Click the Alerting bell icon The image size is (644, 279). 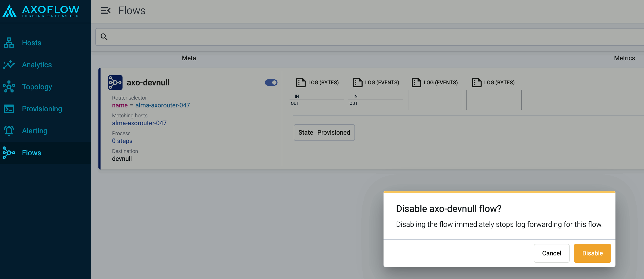[x=9, y=131]
